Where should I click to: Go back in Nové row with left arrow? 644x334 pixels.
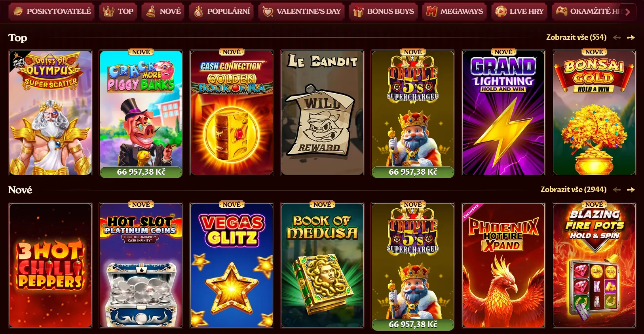(x=617, y=190)
